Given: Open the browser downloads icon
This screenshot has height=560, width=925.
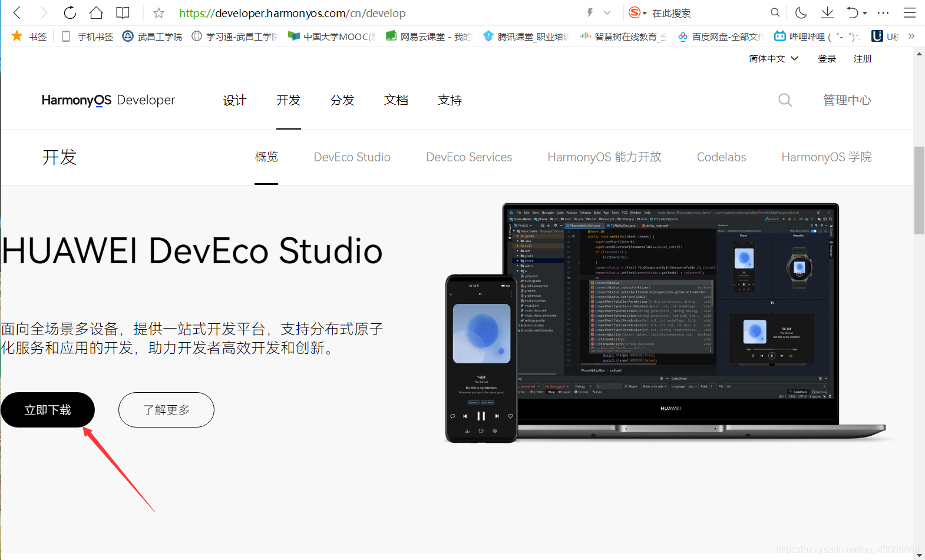Looking at the screenshot, I should tap(827, 12).
